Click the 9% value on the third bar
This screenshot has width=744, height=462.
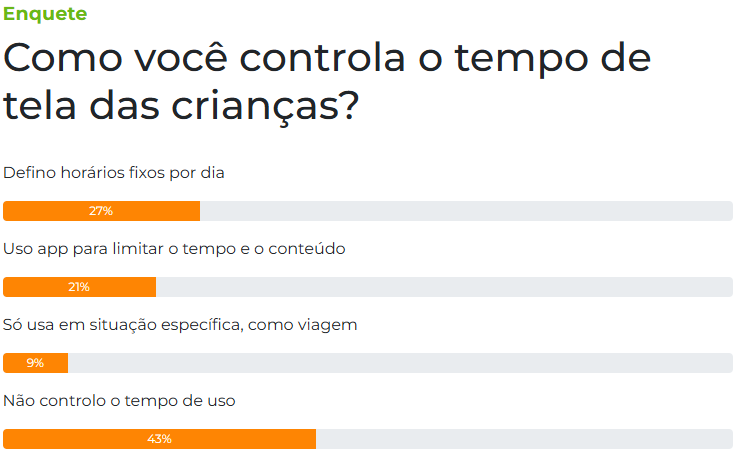[x=35, y=363]
